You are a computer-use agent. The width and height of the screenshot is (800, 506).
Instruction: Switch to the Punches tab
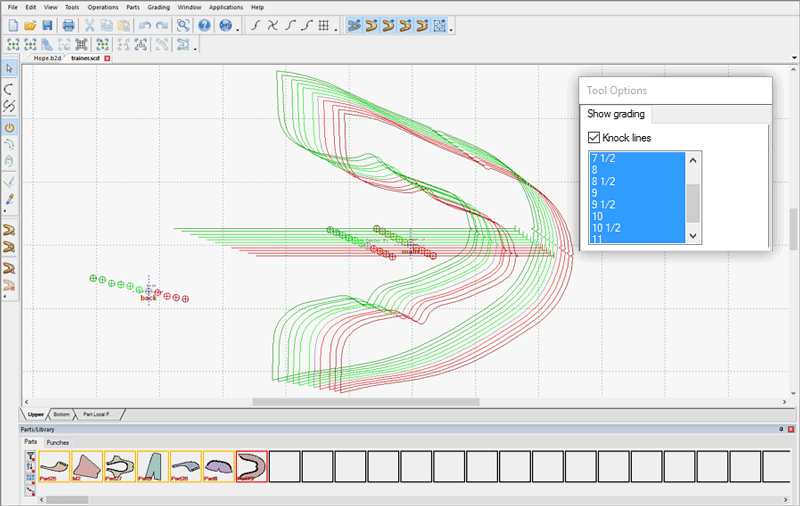point(58,443)
